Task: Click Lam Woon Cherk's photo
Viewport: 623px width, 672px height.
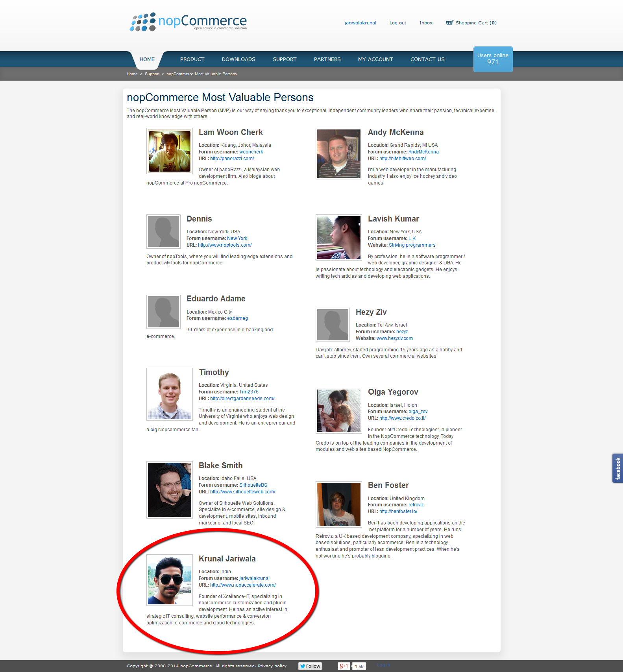Action: [x=170, y=151]
